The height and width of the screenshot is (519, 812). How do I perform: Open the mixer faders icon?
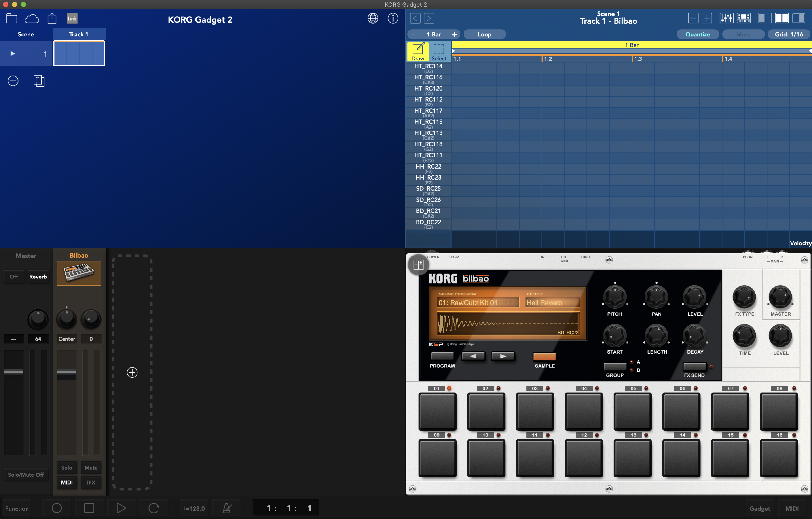(x=726, y=18)
